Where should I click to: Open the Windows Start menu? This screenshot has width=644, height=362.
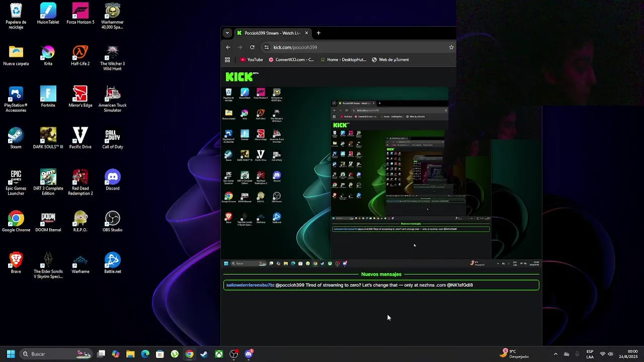(11, 354)
